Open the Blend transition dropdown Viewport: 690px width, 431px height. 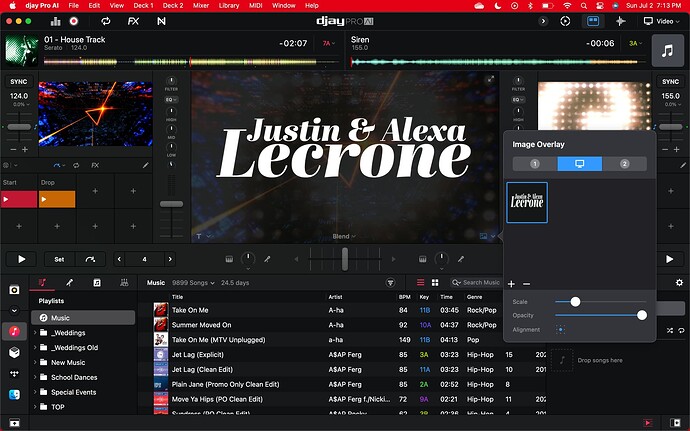point(344,236)
